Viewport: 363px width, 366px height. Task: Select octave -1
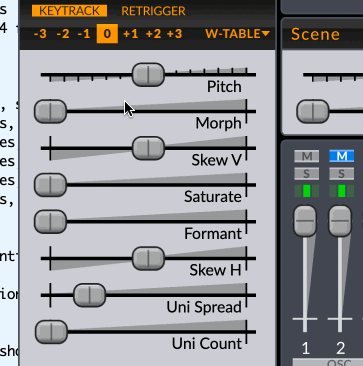(84, 34)
